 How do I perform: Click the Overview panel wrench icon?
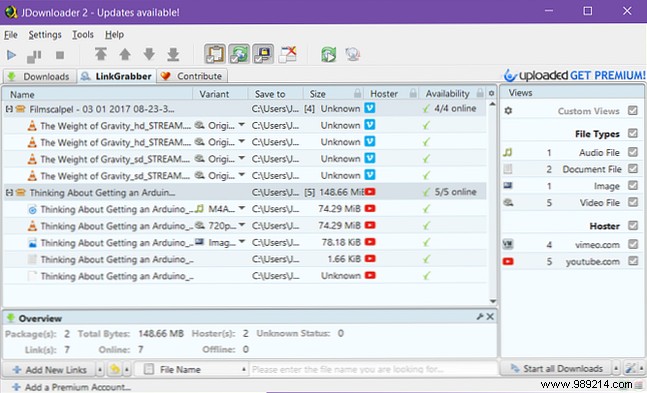480,317
